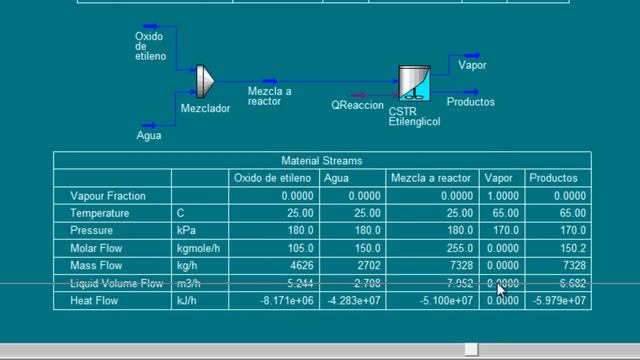Click the 'Pressure' row label
The width and height of the screenshot is (640, 360).
pyautogui.click(x=91, y=230)
